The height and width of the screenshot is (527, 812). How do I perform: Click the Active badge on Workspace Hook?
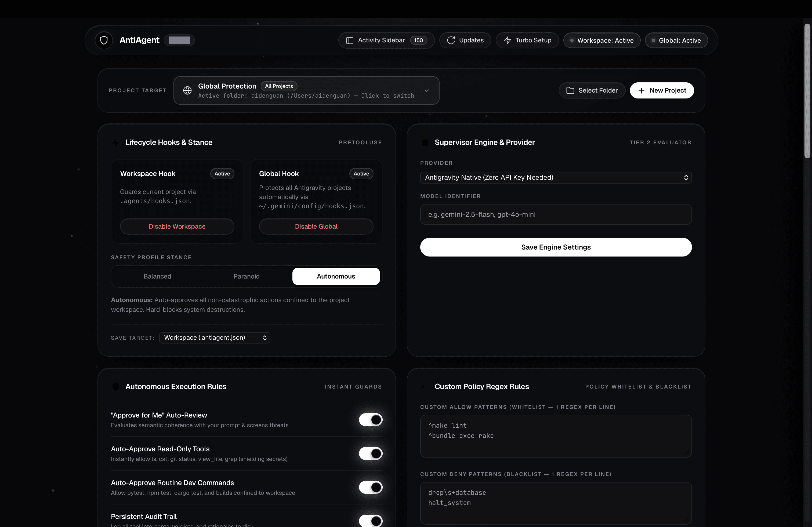coord(222,174)
